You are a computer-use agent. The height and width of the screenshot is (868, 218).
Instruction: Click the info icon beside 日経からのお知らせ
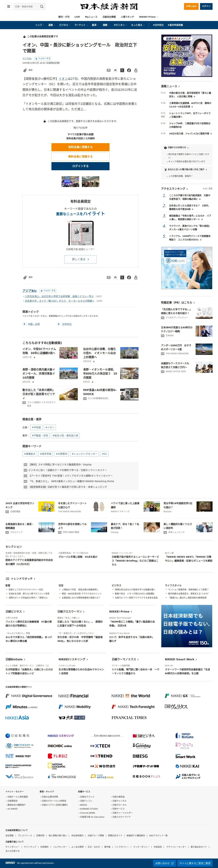165,148
